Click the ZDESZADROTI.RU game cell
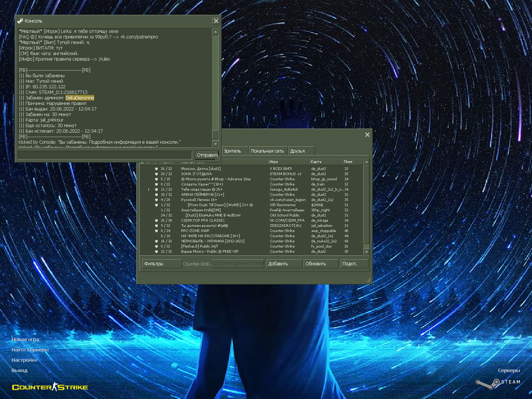532x399 pixels. (x=286, y=226)
